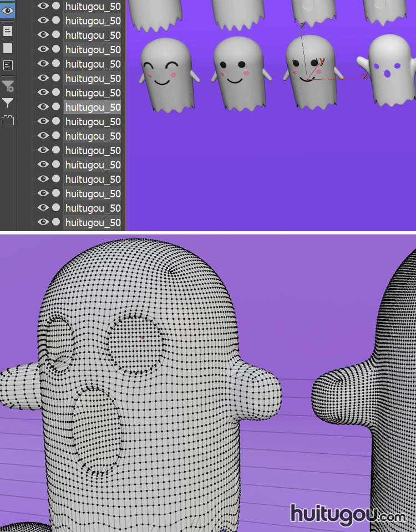Viewport: 416px width, 532px height.
Task: Click the plain funnel filter icon
Action: coord(8,103)
